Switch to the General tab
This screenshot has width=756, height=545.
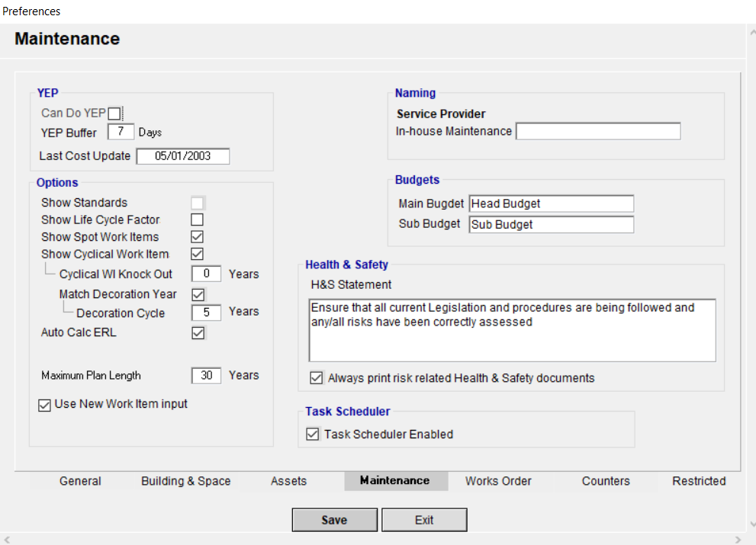[80, 481]
